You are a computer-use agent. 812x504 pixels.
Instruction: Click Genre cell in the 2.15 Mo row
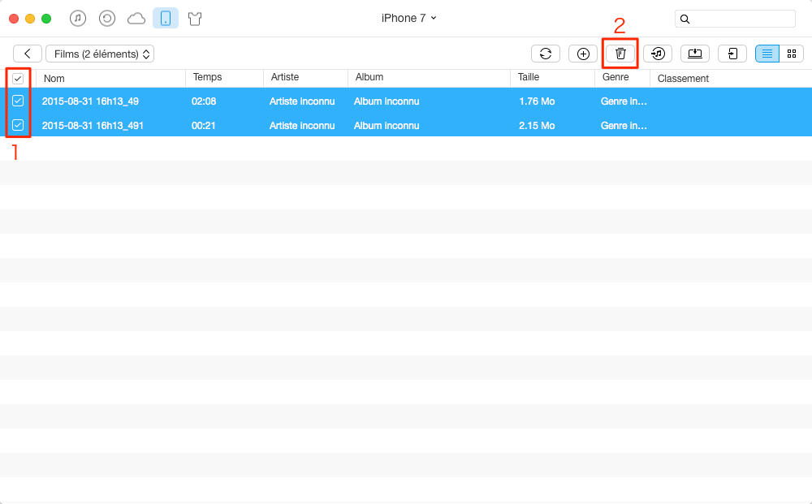[624, 126]
